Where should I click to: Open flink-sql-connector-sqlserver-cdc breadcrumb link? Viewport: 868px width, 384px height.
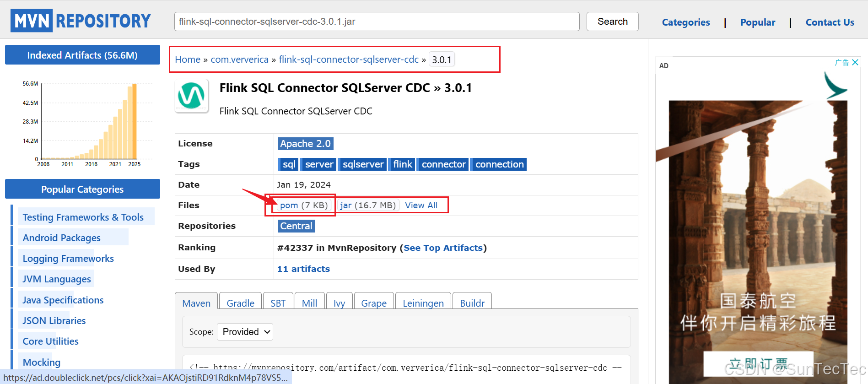click(349, 59)
